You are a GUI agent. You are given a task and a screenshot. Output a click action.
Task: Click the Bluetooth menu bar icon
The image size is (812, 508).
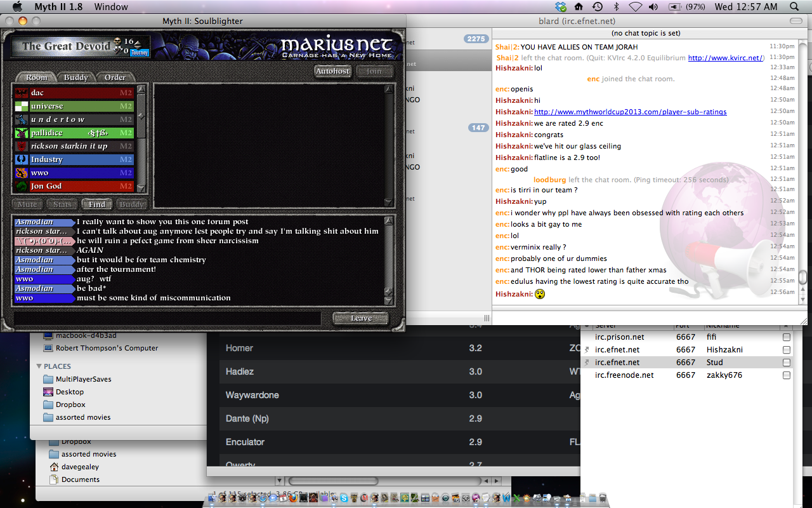pyautogui.click(x=616, y=7)
